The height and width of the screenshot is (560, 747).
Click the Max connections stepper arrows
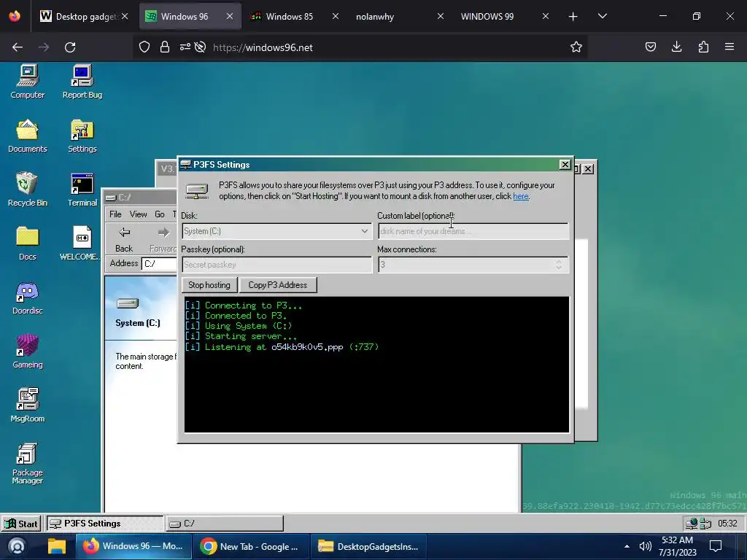(558, 265)
